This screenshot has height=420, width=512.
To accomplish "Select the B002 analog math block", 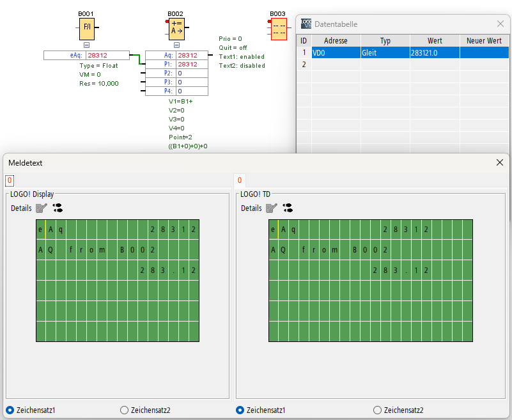I will (175, 29).
